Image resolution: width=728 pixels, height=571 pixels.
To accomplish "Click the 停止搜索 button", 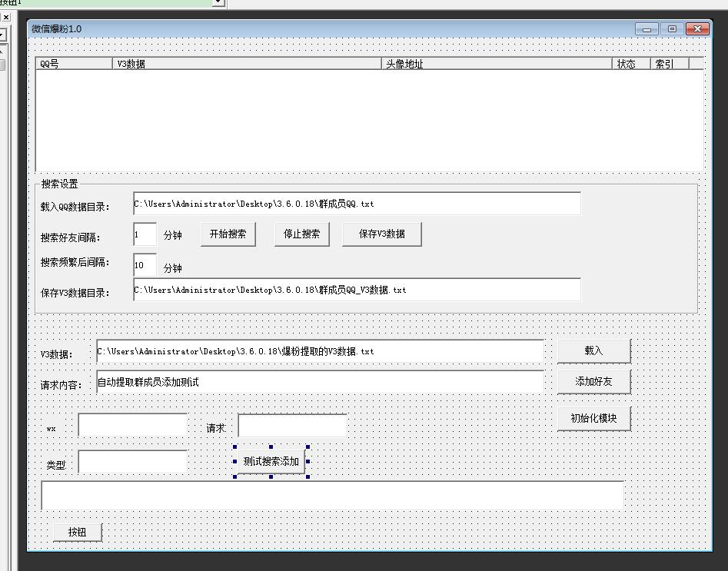I will (x=302, y=234).
